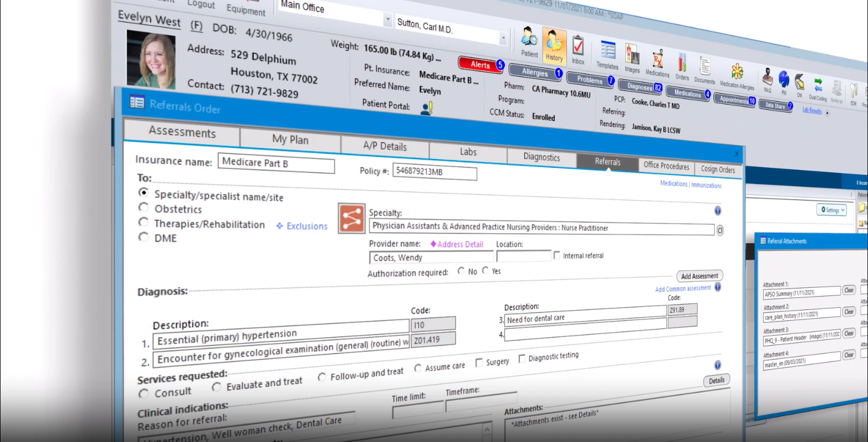Switch to the Cosign Orders tab

pyautogui.click(x=718, y=169)
